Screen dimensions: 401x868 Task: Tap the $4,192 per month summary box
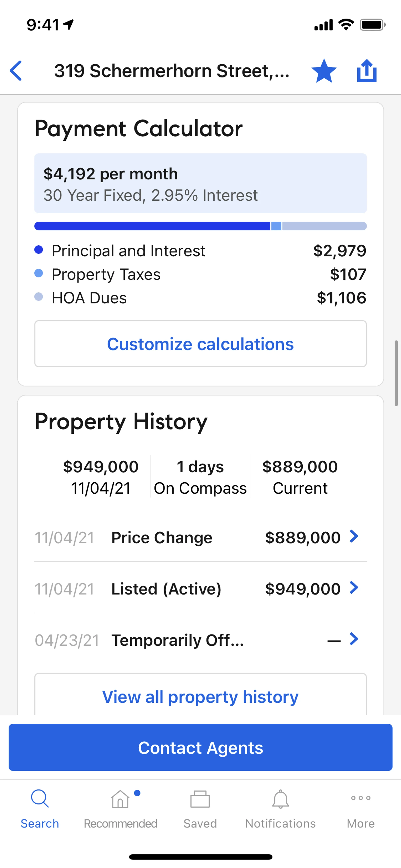point(200,183)
